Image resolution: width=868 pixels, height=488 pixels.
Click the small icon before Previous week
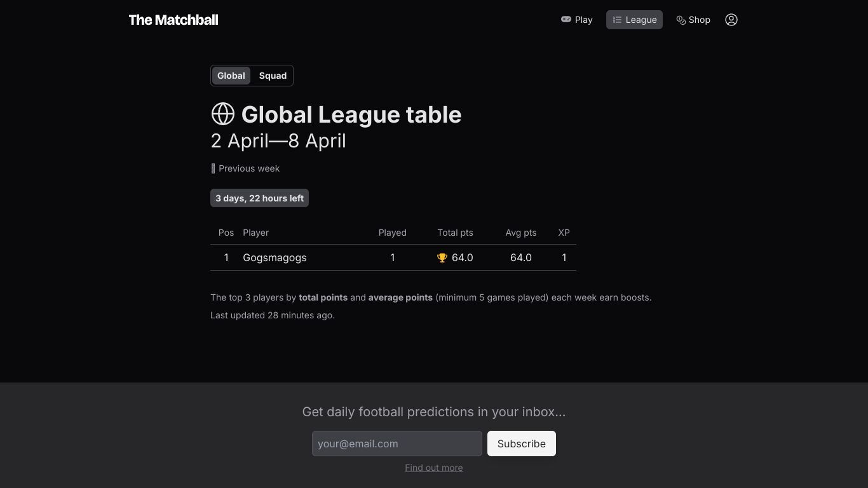[213, 168]
